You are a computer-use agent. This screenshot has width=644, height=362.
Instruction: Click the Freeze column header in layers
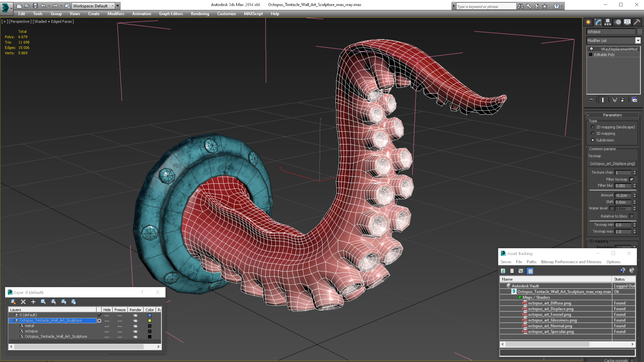pos(120,310)
